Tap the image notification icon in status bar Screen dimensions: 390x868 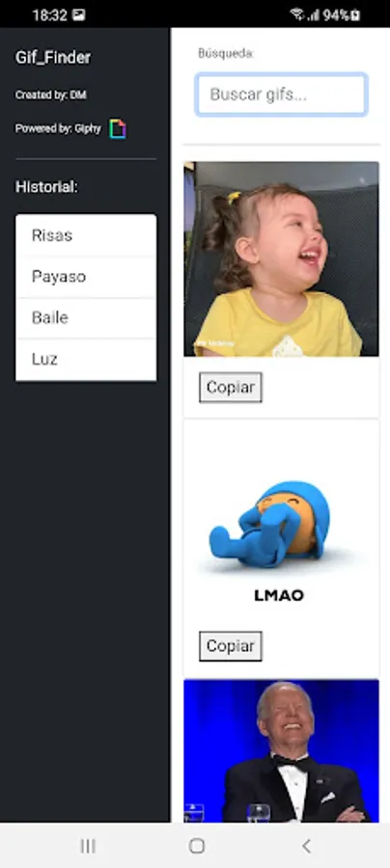pyautogui.click(x=78, y=14)
